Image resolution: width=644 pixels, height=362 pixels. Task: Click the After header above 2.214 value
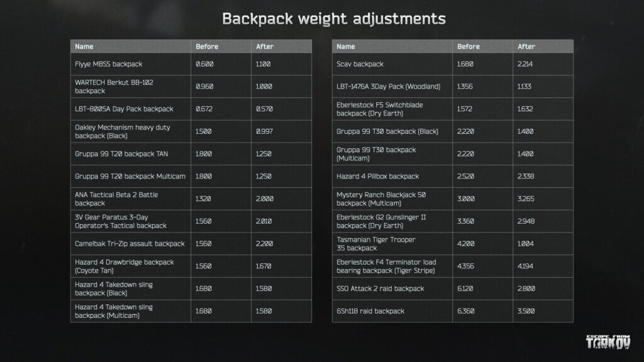(526, 47)
